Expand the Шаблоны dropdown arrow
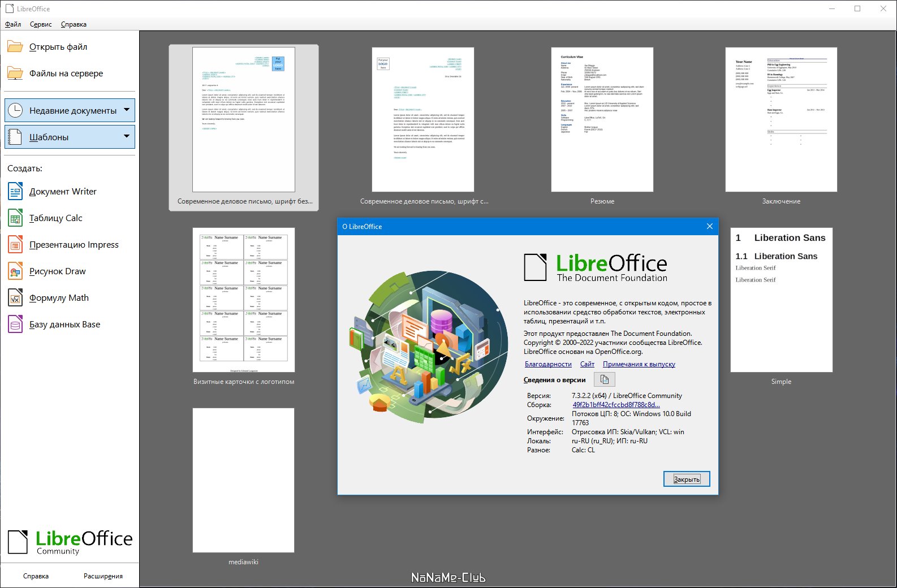The width and height of the screenshot is (897, 588). tap(127, 136)
